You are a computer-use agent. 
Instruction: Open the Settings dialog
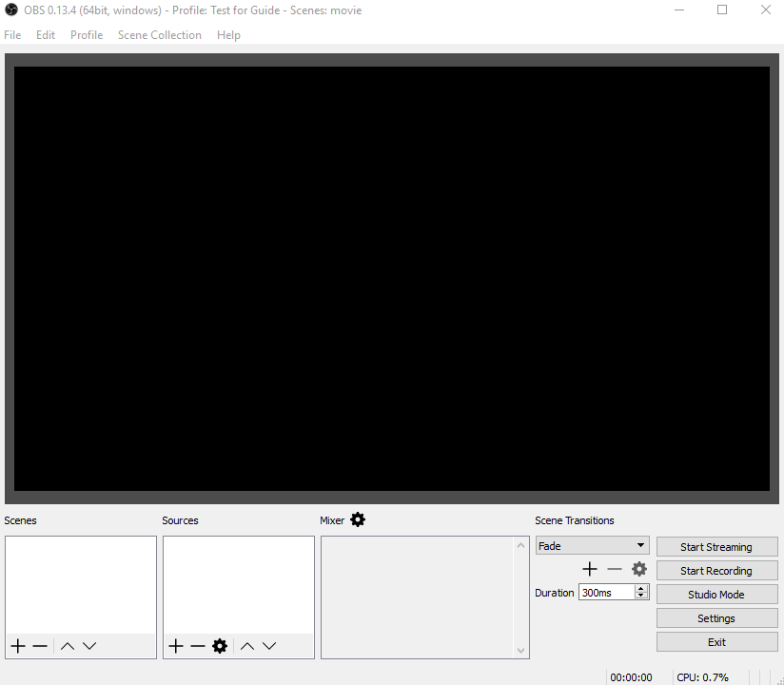pos(717,618)
